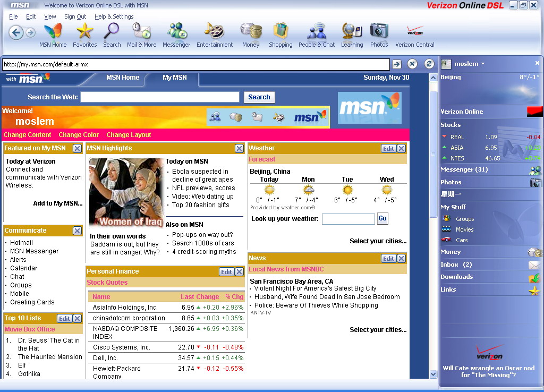Viewport: 544px width, 392px height.
Task: Expand My Stuff section in sidebar
Action: point(453,207)
